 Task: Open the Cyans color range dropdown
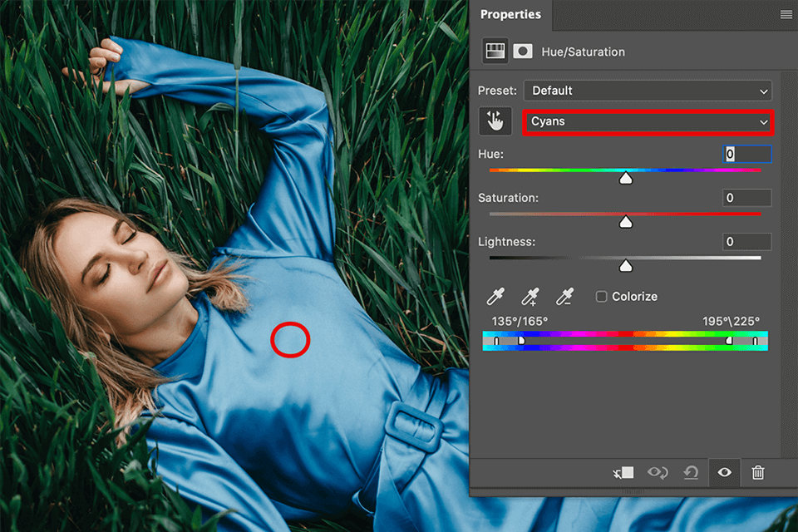(x=648, y=122)
